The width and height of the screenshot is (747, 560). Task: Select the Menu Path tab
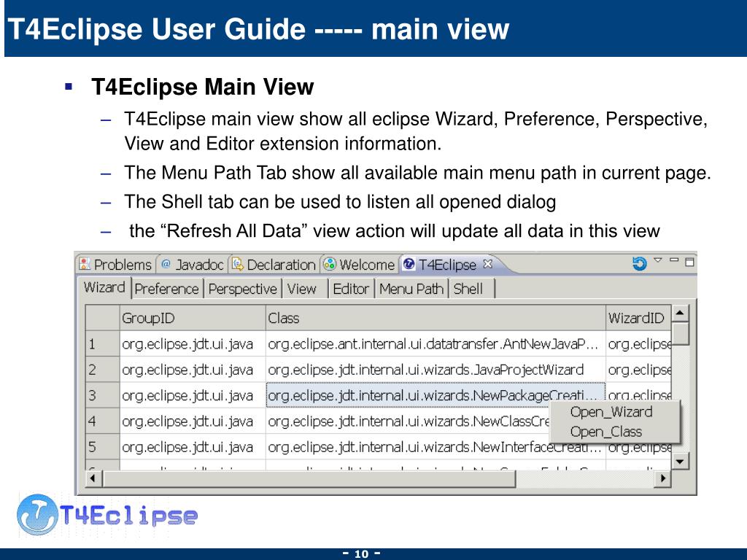tap(411, 289)
